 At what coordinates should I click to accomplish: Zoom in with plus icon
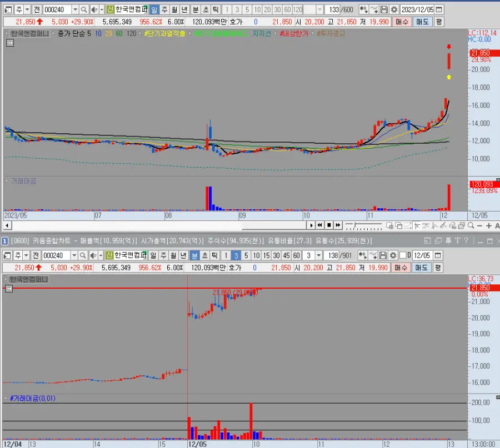(488, 225)
